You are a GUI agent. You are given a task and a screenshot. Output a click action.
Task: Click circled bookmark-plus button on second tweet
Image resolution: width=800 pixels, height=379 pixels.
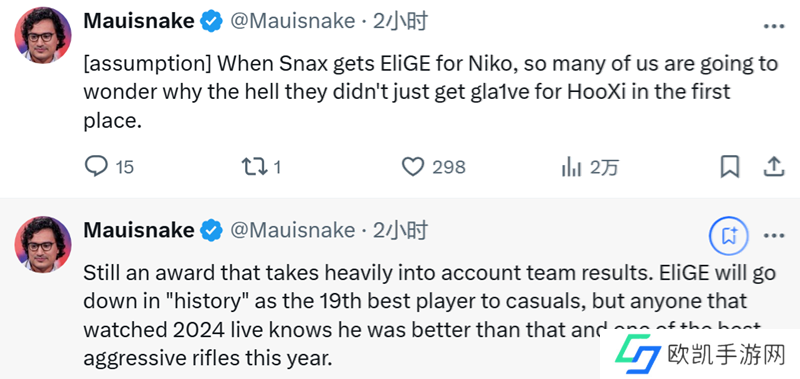coord(729,236)
